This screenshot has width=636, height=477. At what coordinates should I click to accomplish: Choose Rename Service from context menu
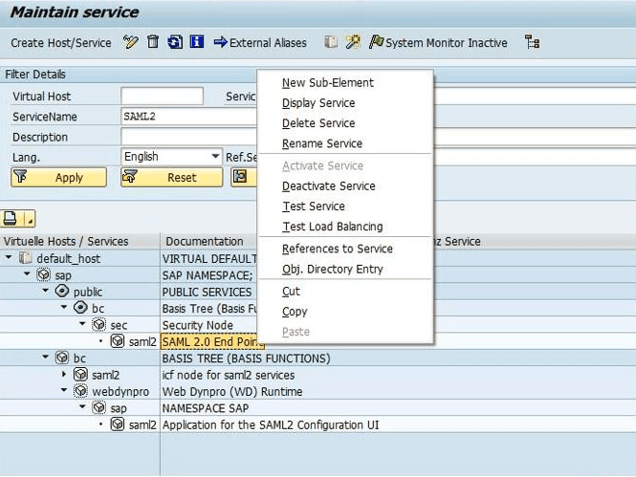coord(322,144)
